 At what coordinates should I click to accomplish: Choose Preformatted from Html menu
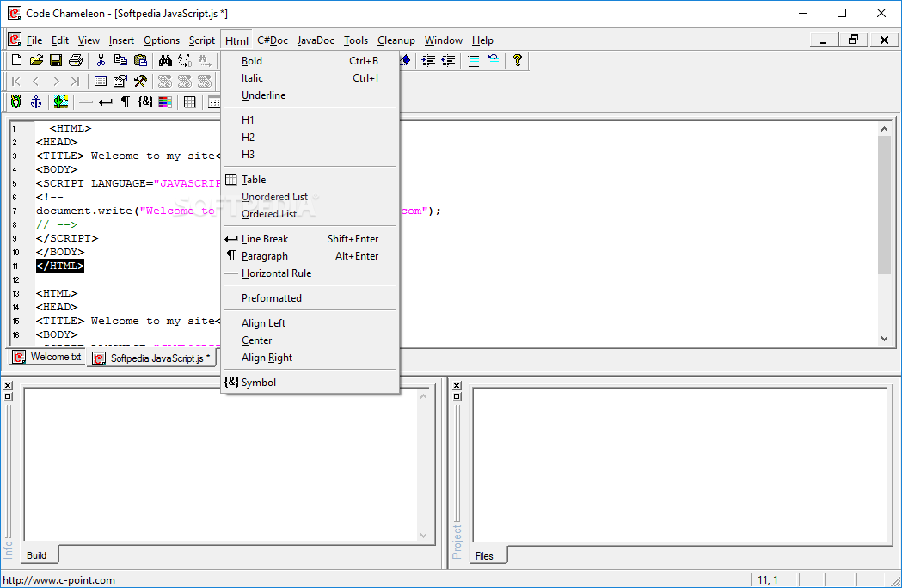[310, 297]
